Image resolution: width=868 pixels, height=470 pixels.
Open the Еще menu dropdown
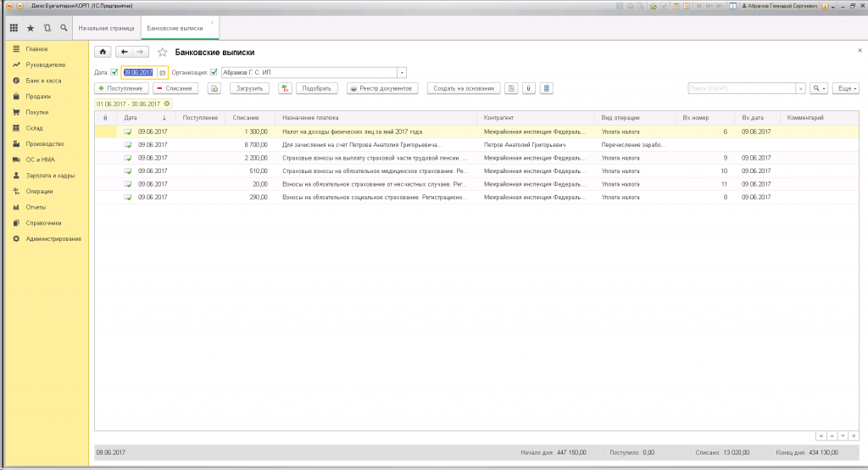(847, 88)
